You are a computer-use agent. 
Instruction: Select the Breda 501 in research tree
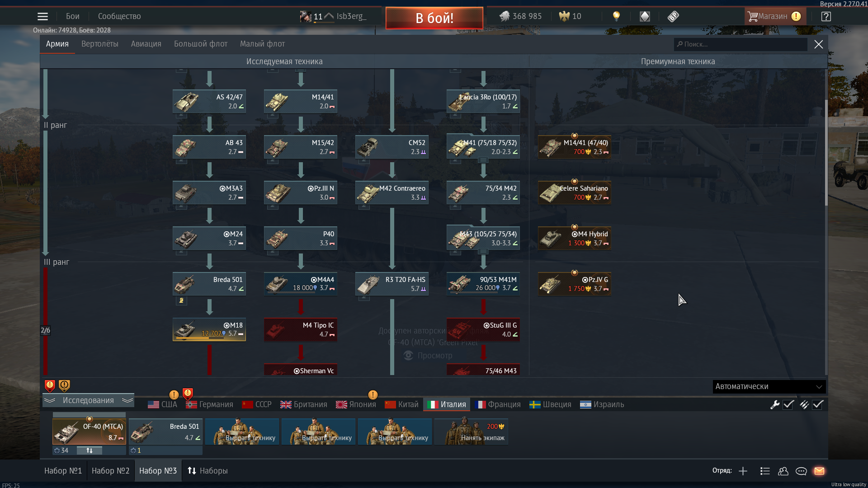coord(209,284)
